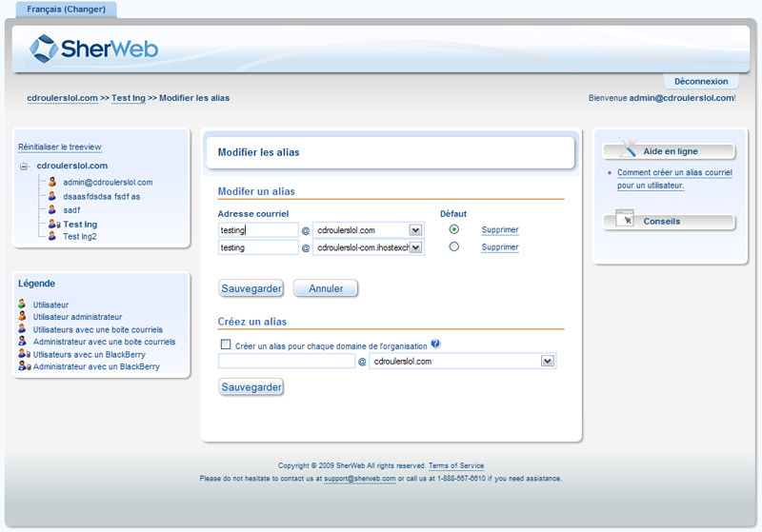Viewport: 762px width, 532px height.
Task: Click the SherWeb logo
Action: (93, 48)
